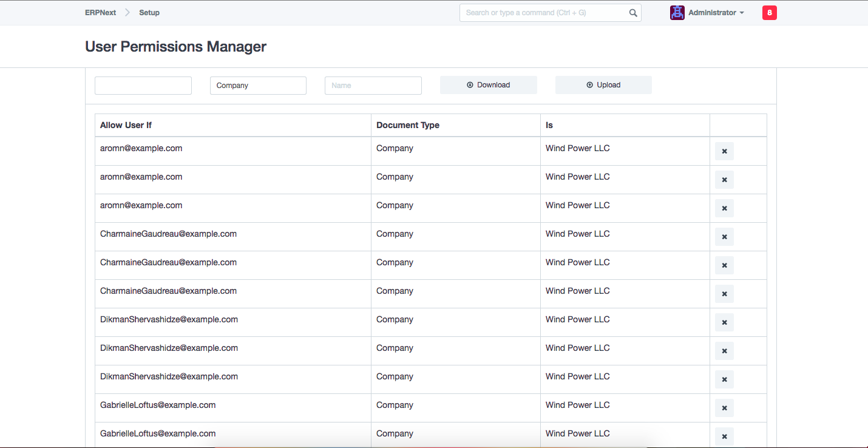Click the Upload button
This screenshot has width=868, height=448.
603,84
